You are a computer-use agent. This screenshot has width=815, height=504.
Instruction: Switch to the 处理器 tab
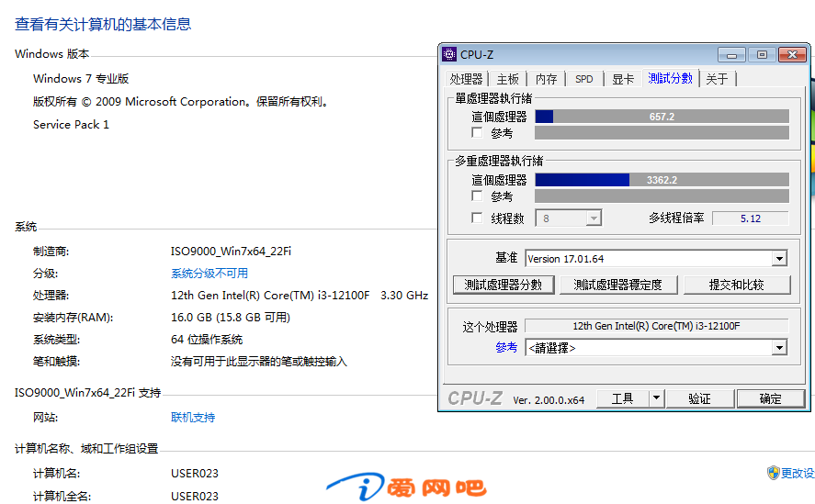click(x=466, y=79)
